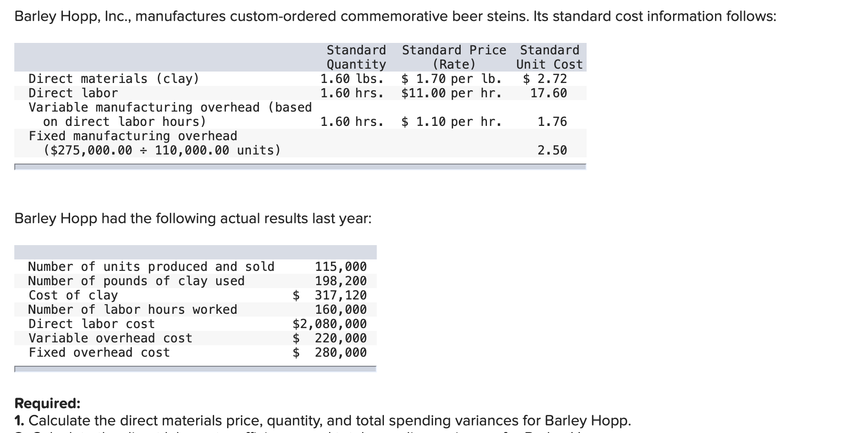
Task: Select the Direct labor row label
Action: (x=73, y=93)
